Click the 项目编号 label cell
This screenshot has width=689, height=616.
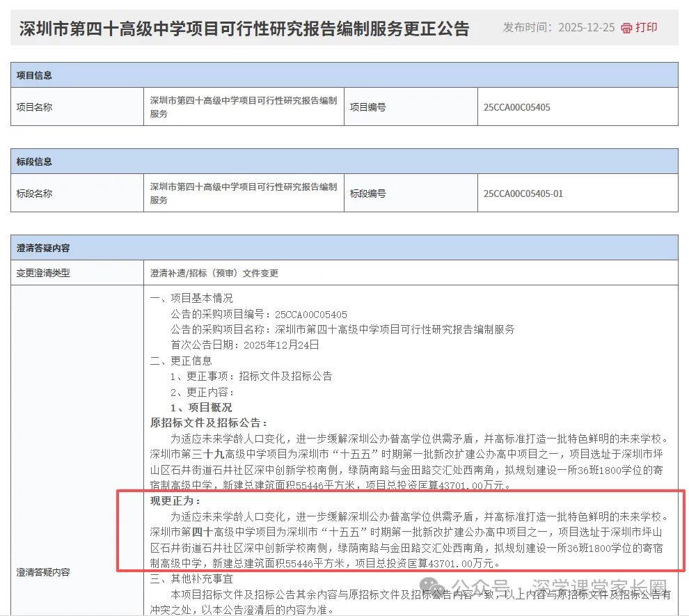coord(411,106)
